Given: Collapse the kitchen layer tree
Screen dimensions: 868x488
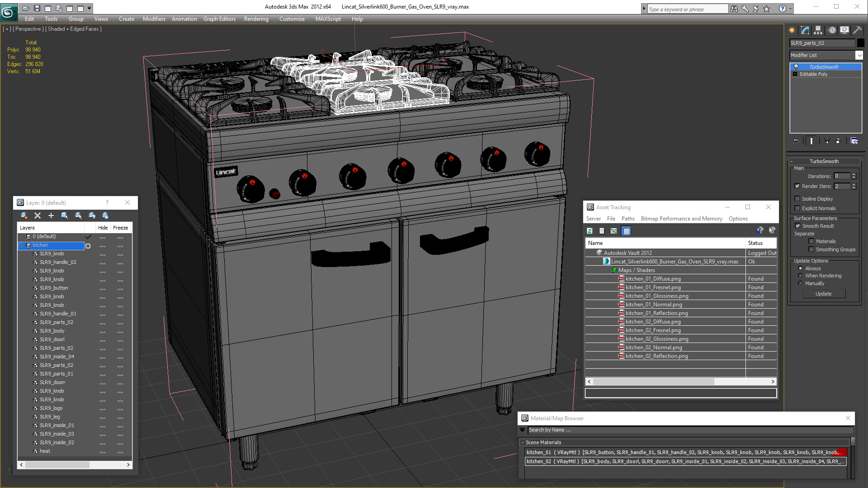Looking at the screenshot, I should 21,245.
